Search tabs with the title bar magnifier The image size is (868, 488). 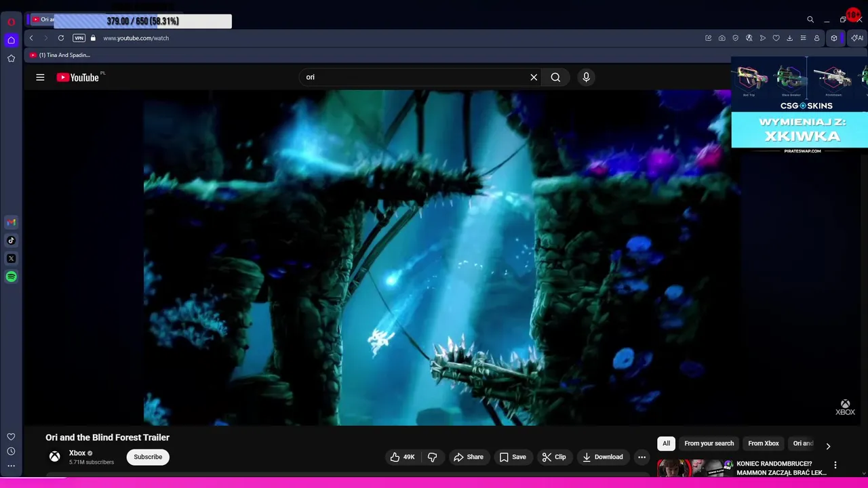[x=810, y=20]
